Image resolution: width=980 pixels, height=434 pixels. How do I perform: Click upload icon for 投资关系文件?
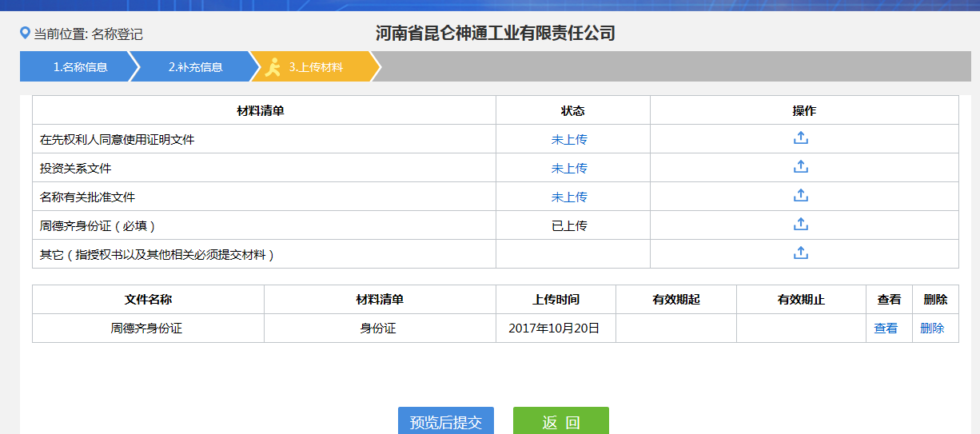pos(801,167)
